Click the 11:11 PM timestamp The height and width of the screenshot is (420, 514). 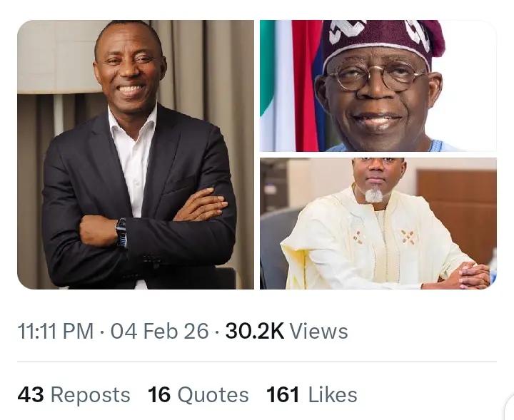55,332
